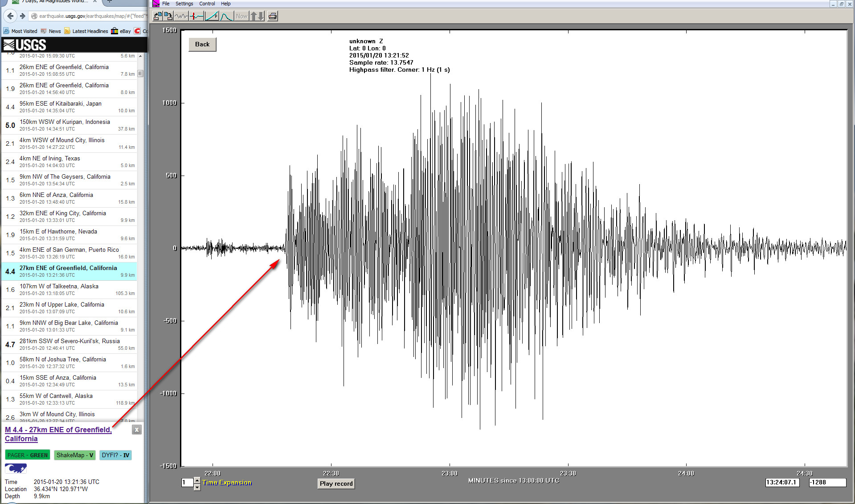Select 4km WSW of Mound City, Illinois

pos(69,143)
